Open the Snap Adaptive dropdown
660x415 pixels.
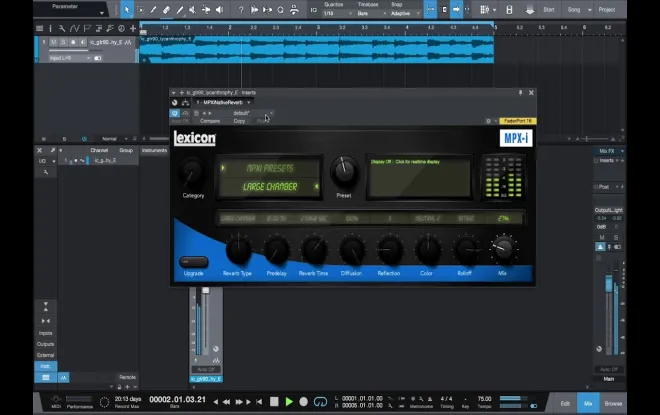coord(405,13)
